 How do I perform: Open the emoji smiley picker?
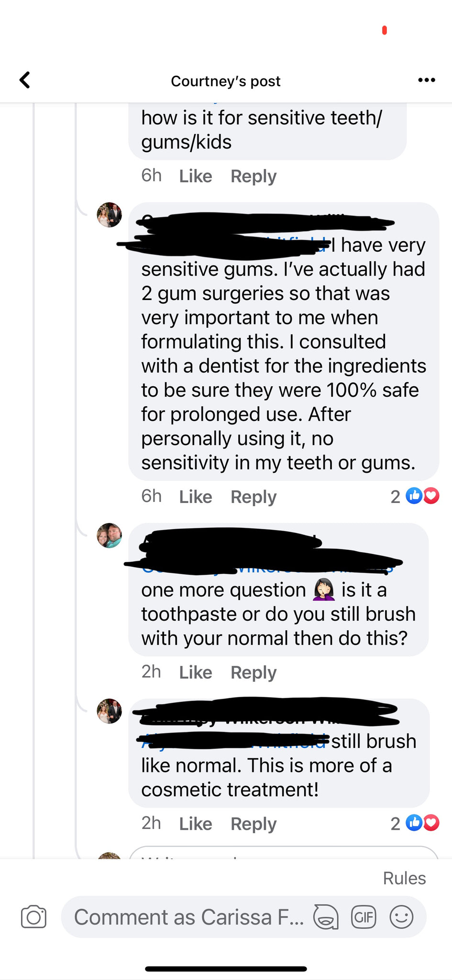(x=401, y=917)
